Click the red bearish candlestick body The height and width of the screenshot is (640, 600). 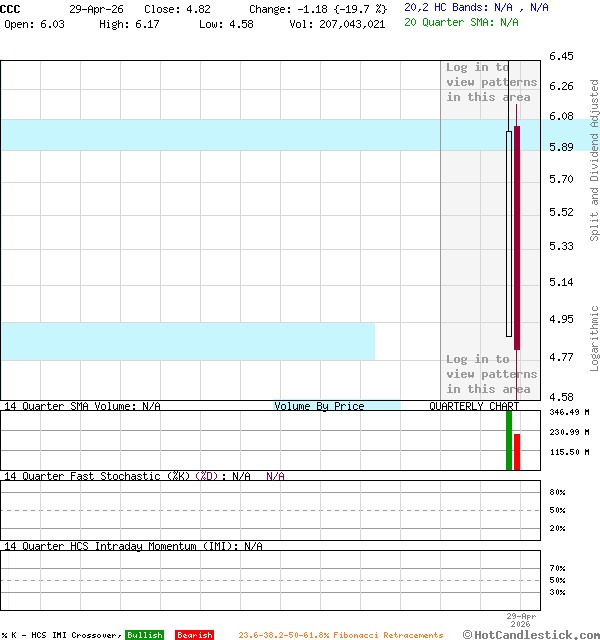tap(517, 237)
